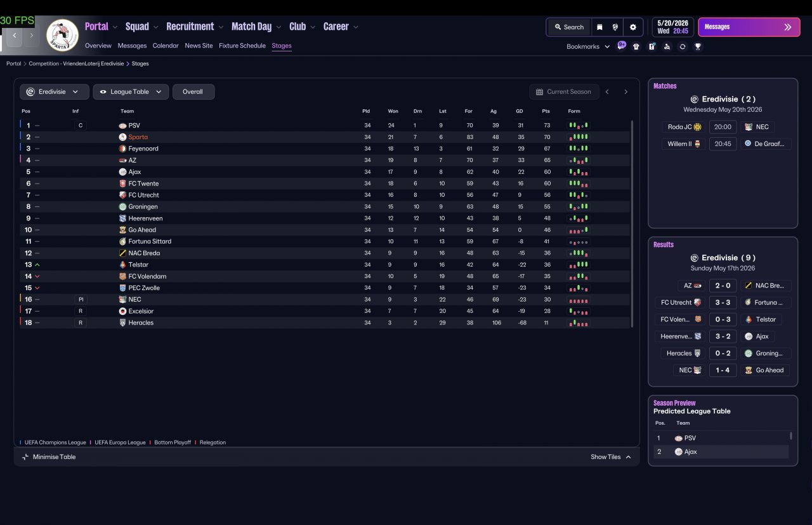Click the Sparta club crest
812x525 pixels.
62,35
